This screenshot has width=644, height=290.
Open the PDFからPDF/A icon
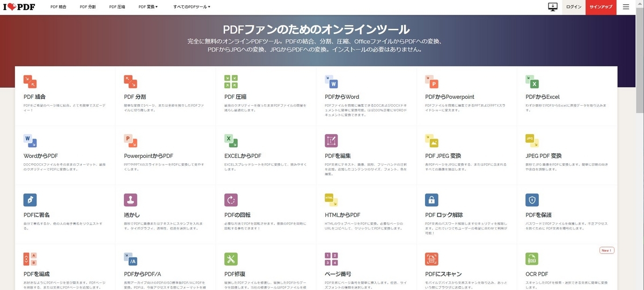coord(130,259)
